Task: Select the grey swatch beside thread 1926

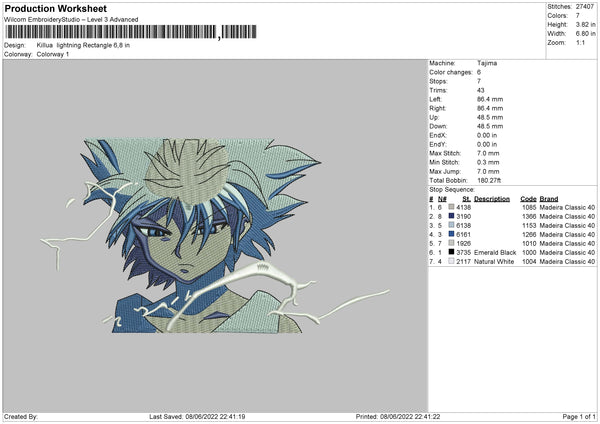Action: 451,243
